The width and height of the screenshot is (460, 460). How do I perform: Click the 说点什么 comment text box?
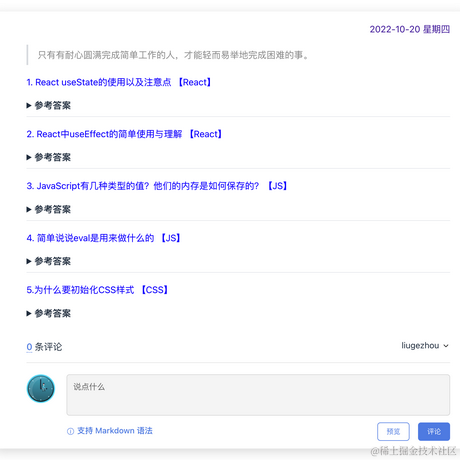pyautogui.click(x=258, y=395)
